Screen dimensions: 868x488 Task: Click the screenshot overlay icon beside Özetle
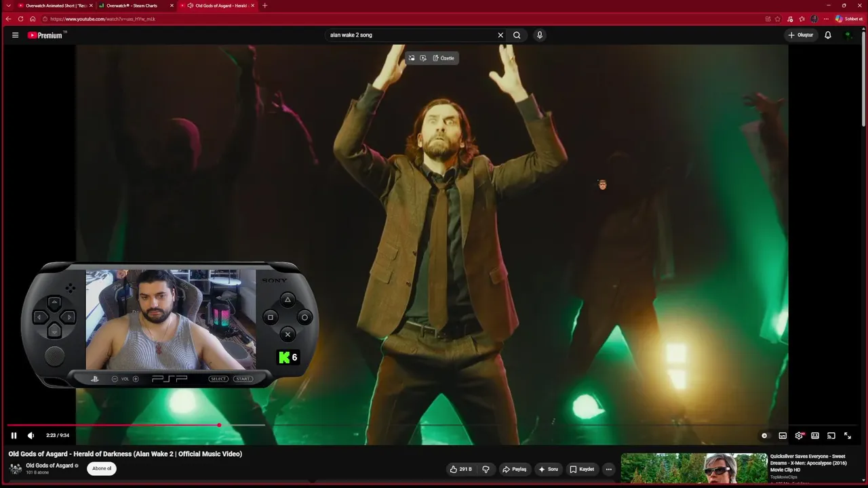coord(423,58)
